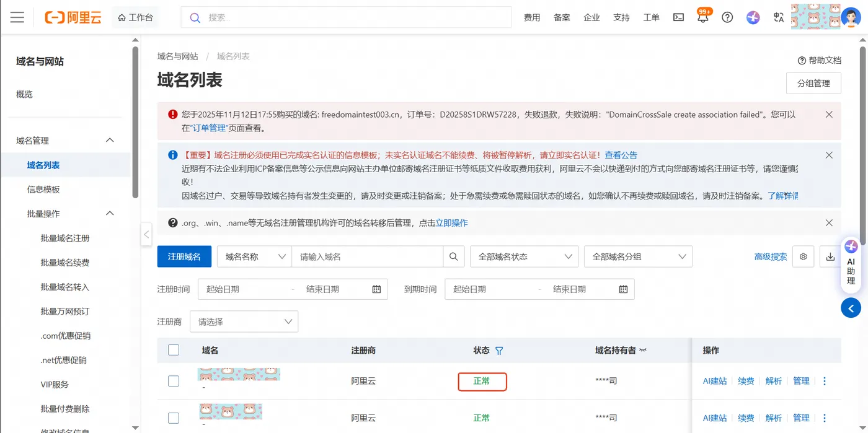Open search list settings gear icon
This screenshot has width=868, height=433.
point(803,256)
